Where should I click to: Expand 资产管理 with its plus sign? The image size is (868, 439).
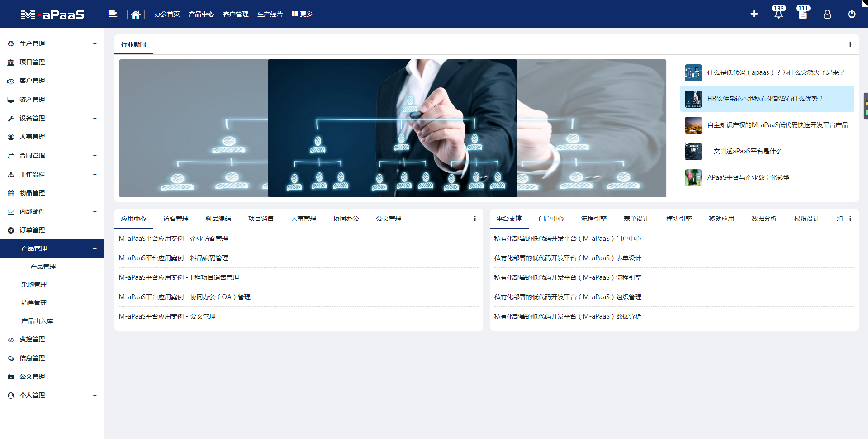point(95,100)
